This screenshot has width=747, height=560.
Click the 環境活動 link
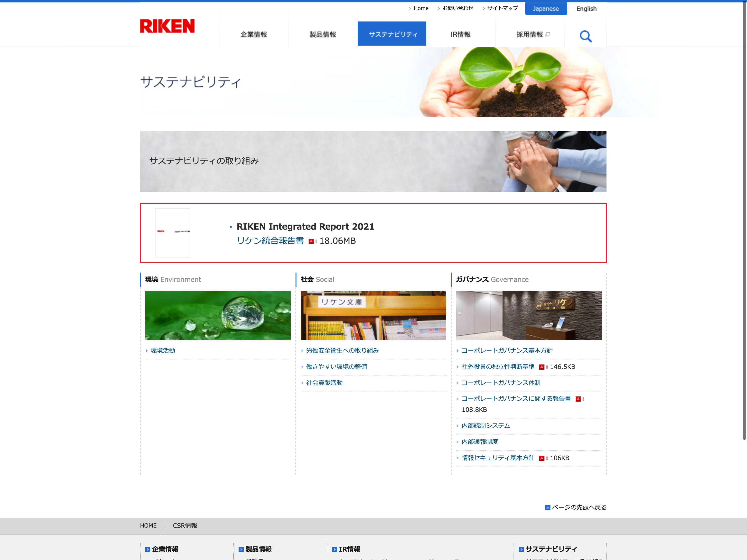tap(163, 350)
